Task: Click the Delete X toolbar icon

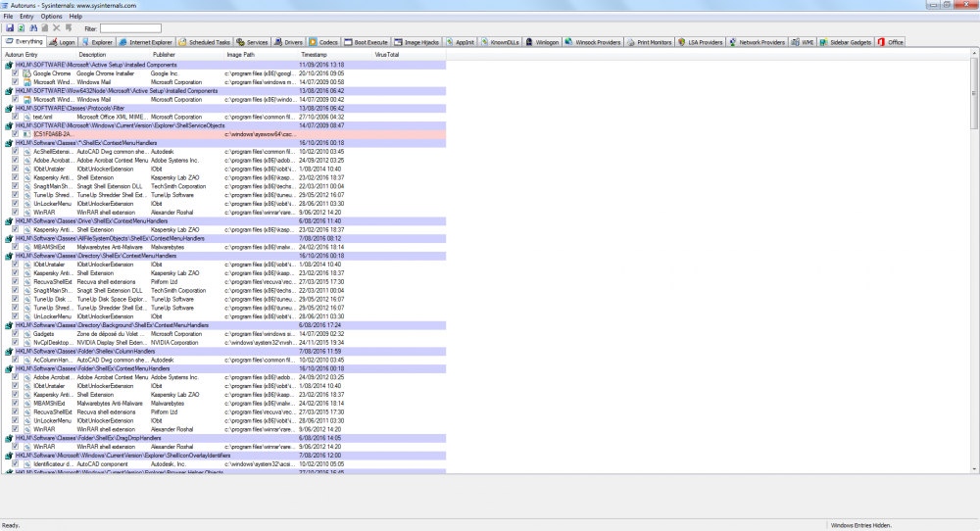Action: (x=57, y=28)
